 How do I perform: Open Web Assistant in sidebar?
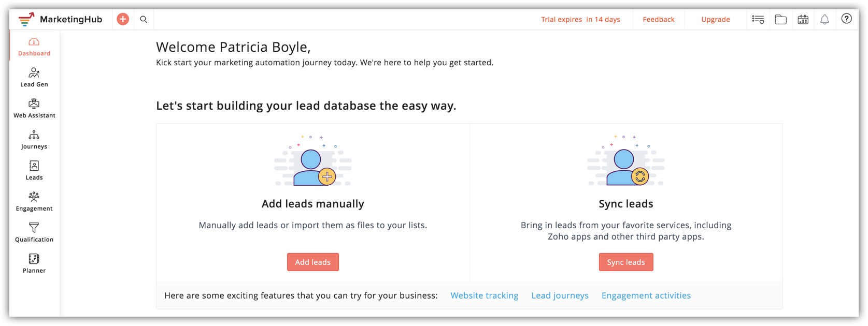(34, 109)
